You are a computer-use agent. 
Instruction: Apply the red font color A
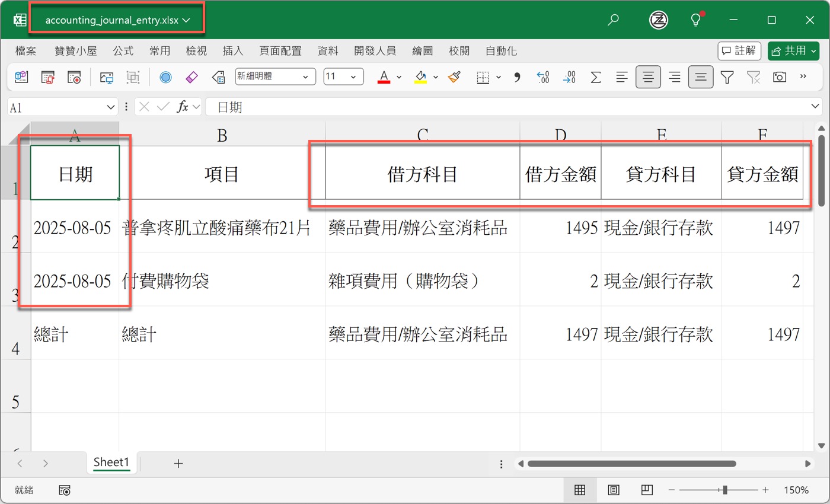pos(384,76)
